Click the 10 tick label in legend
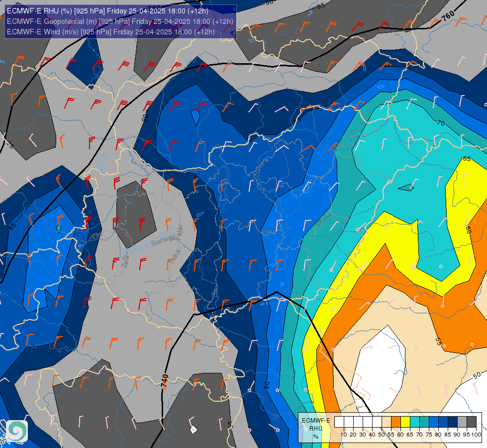Viewport: 487px width, 448px height. (344, 435)
